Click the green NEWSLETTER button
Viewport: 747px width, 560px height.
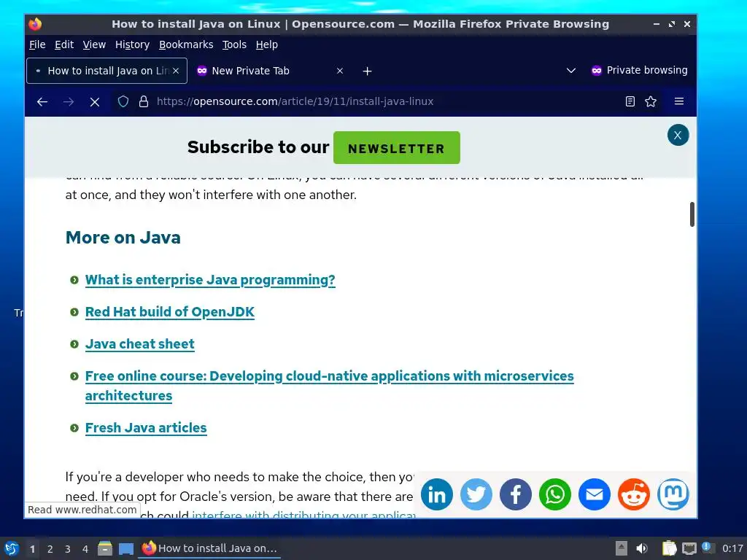coord(396,147)
